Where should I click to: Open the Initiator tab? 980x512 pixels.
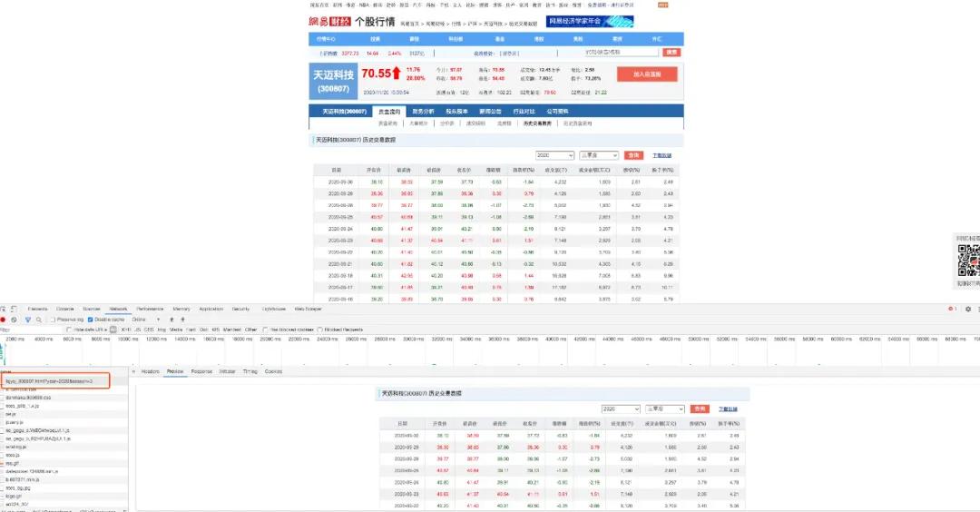[228, 371]
